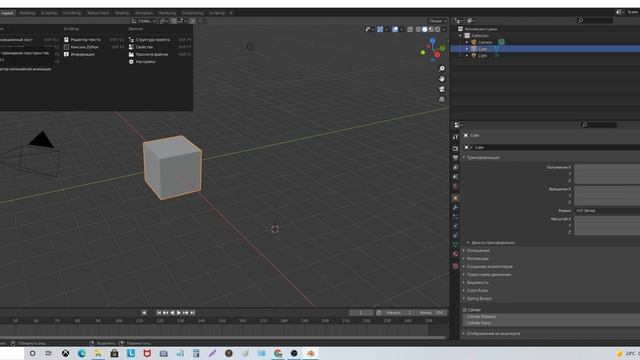Open the Object properties tab (orange square)

456,198
